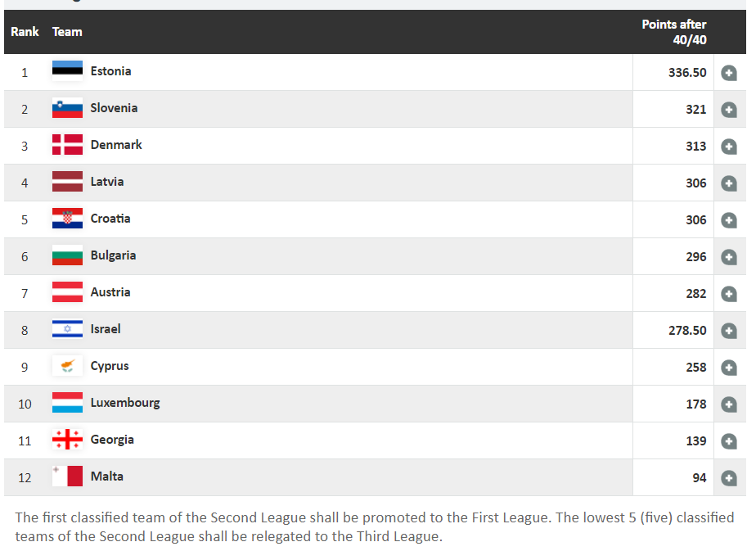Click the Georgia flag icon

point(67,440)
